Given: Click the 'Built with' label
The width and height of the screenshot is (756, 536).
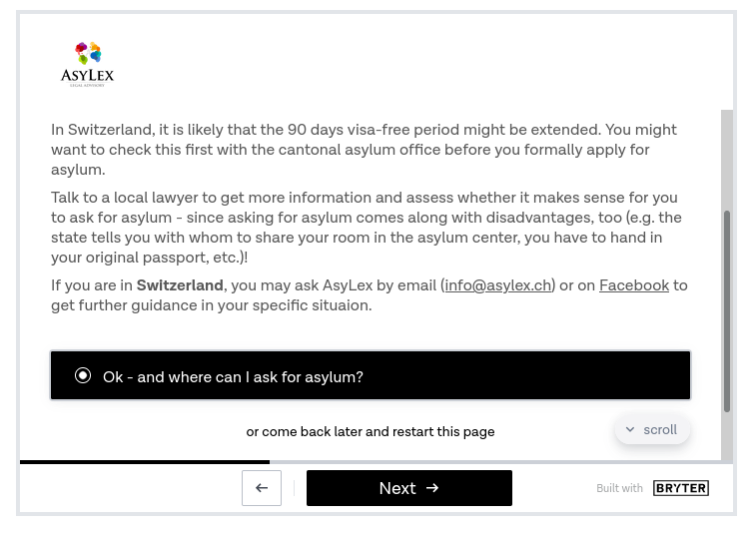Looking at the screenshot, I should [619, 488].
